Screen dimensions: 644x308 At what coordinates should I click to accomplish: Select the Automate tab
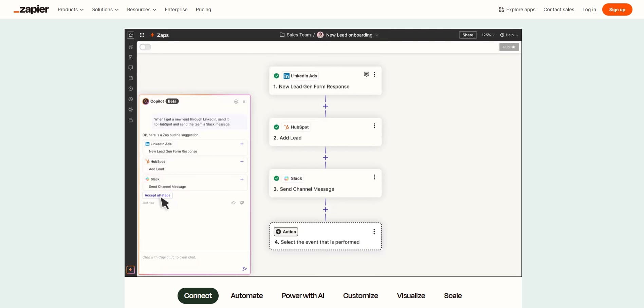tap(247, 296)
